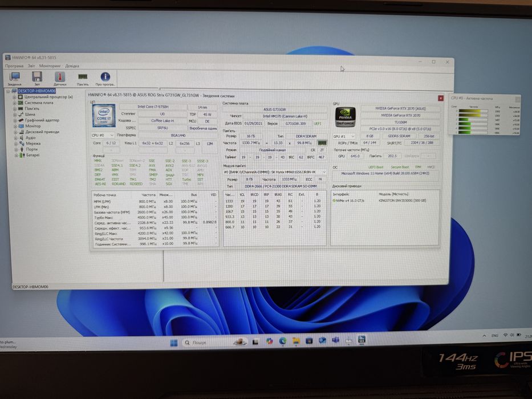Select Мережа item in the tree
532x399 pixels.
coord(33,144)
